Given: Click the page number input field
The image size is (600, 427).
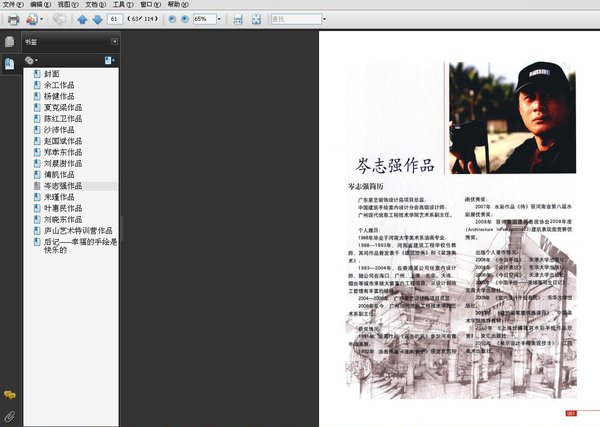Looking at the screenshot, I should pos(116,19).
